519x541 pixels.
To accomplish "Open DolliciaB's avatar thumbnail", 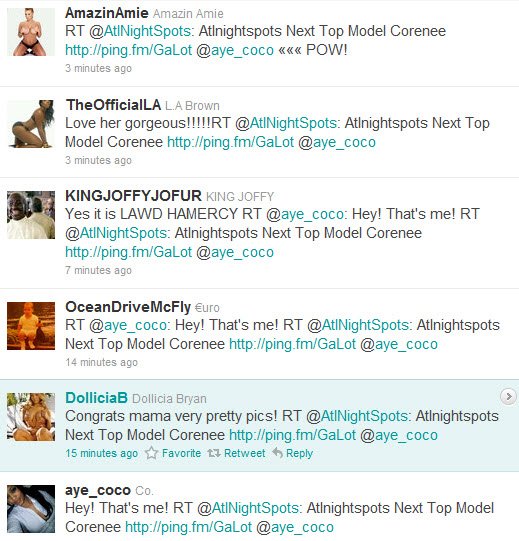I will pos(31,417).
